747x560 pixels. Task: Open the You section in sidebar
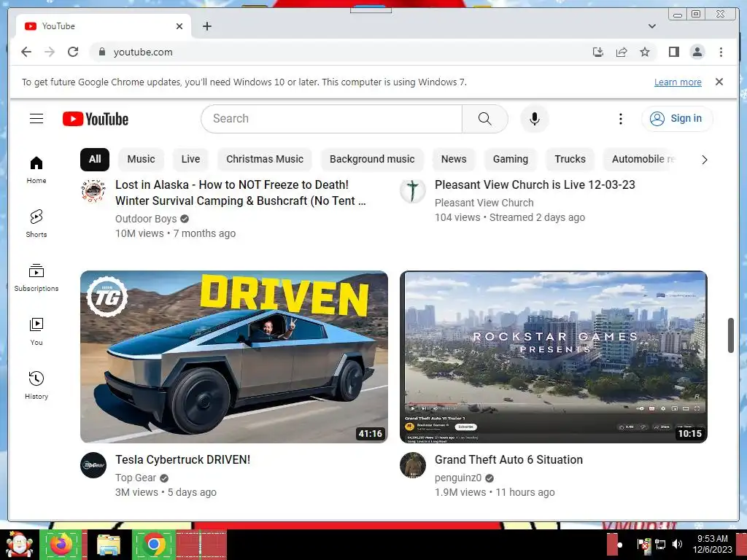(x=36, y=332)
